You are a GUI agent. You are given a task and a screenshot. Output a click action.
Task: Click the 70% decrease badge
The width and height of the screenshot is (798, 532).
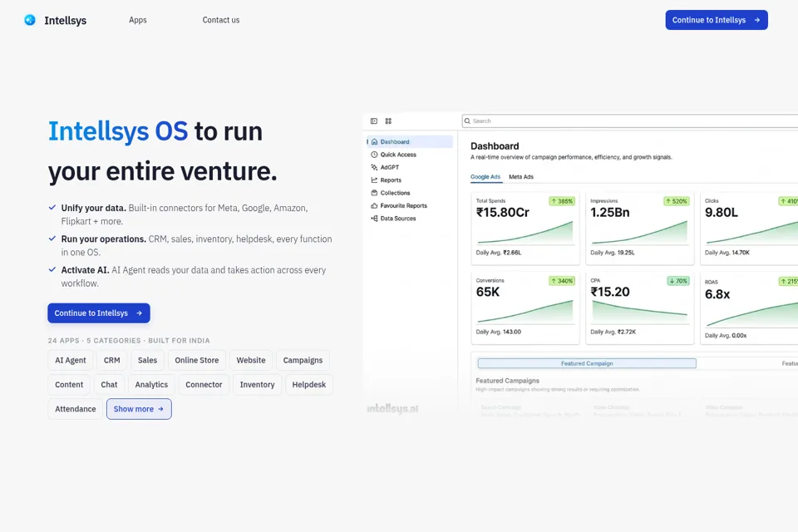tap(678, 280)
